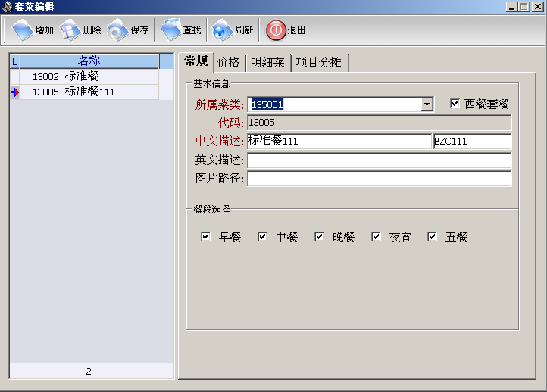Click the 删除 (Delete) toolbar icon
The height and width of the screenshot is (392, 547).
coord(80,30)
